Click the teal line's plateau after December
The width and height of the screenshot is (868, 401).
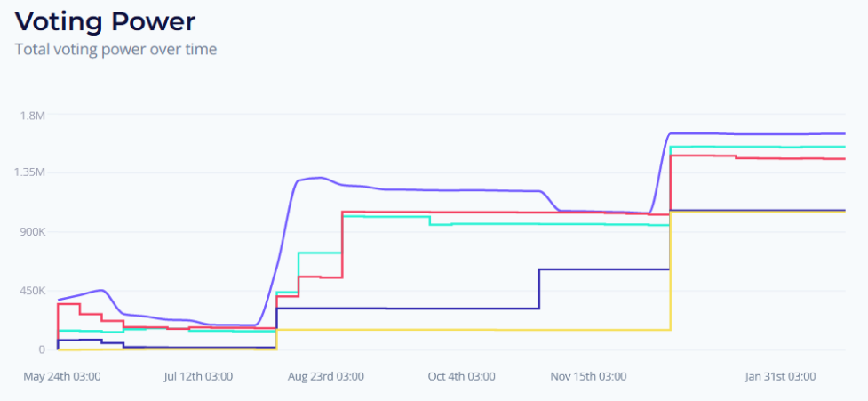[759, 147]
